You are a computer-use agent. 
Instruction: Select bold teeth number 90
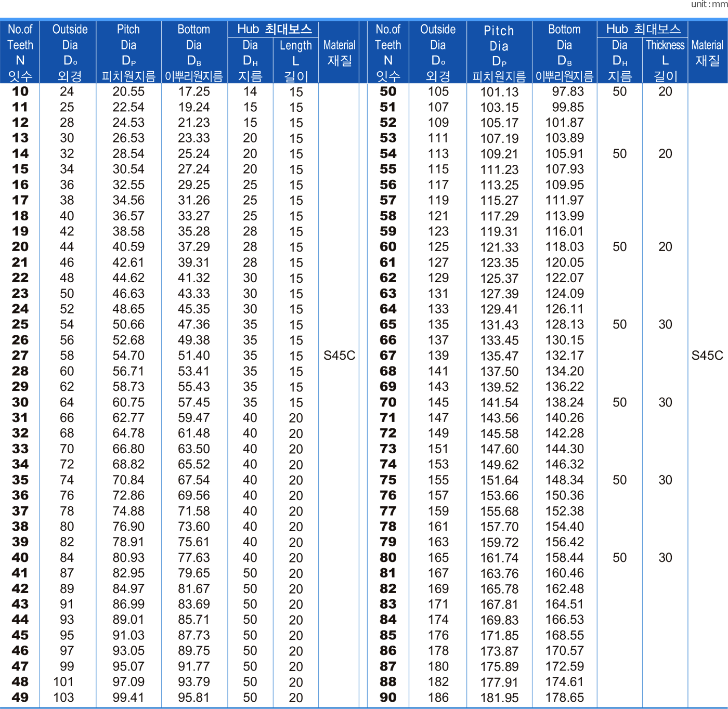(388, 698)
